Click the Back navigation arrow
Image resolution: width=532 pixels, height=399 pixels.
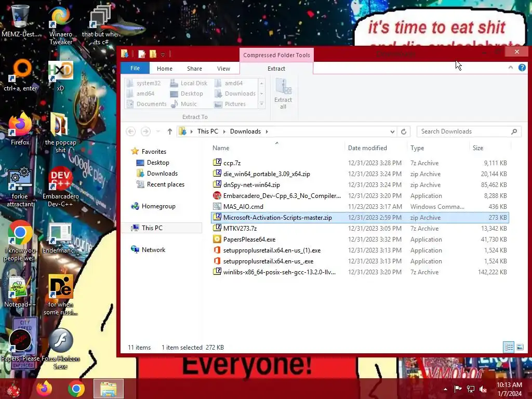pos(130,131)
